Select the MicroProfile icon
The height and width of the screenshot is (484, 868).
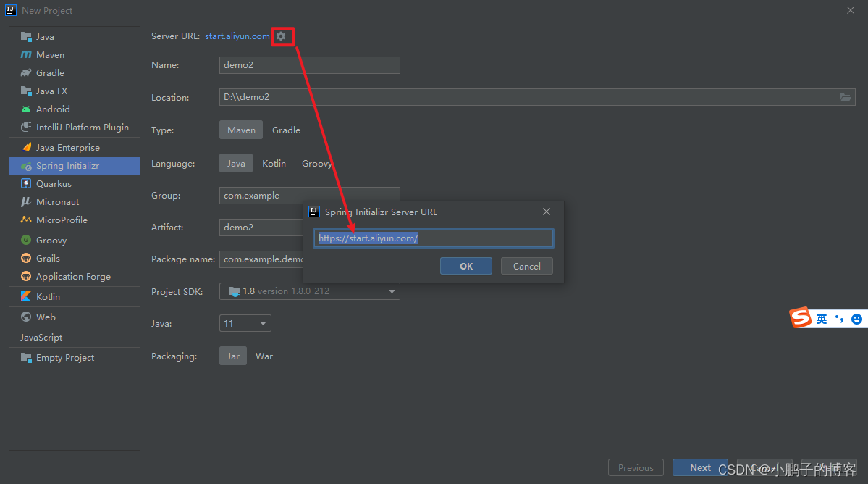[x=26, y=220]
